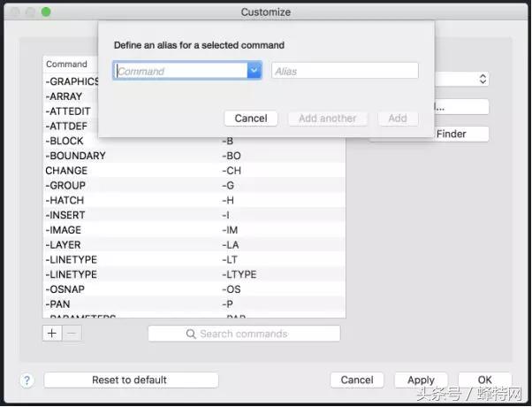Click the green zoom window button

(46, 12)
